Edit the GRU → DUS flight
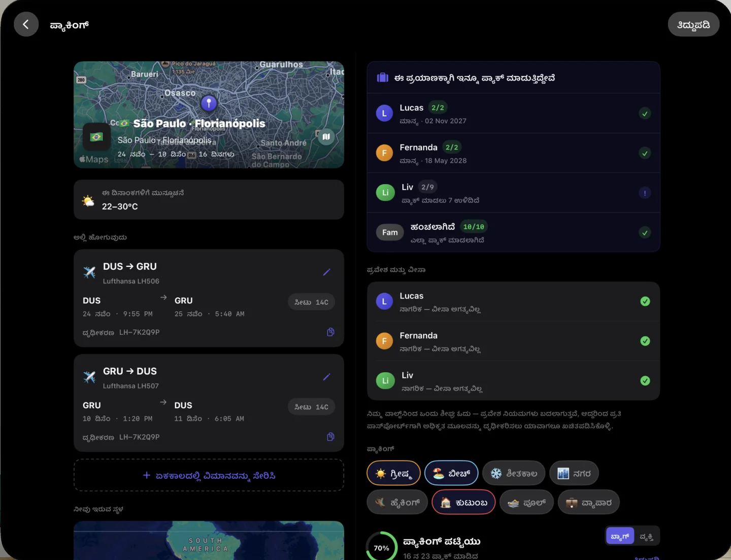This screenshot has height=560, width=731. tap(326, 377)
